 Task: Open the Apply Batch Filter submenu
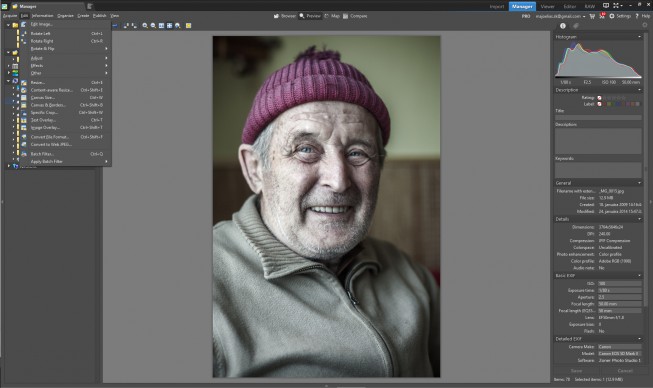[x=66, y=162]
